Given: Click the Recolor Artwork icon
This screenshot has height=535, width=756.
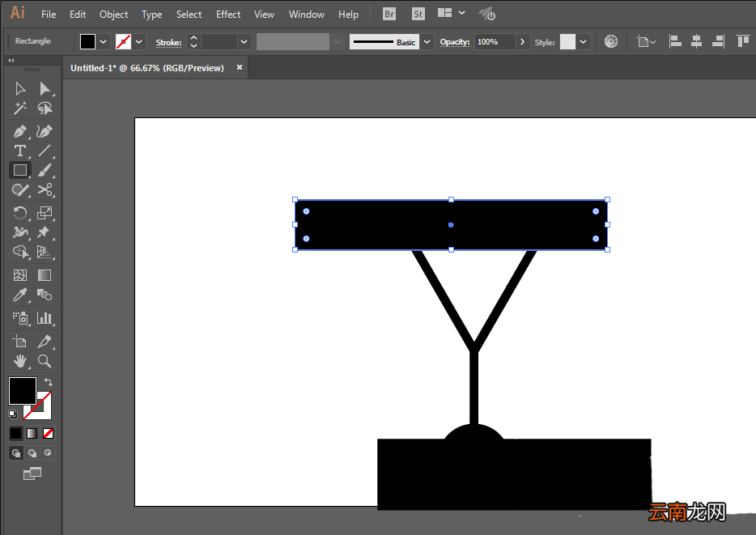Looking at the screenshot, I should [611, 41].
